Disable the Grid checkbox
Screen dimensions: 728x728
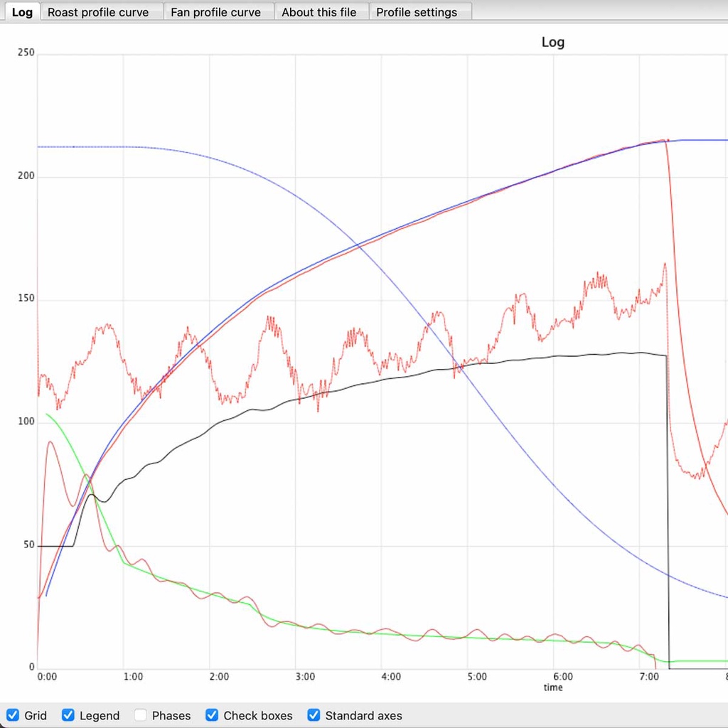click(13, 715)
